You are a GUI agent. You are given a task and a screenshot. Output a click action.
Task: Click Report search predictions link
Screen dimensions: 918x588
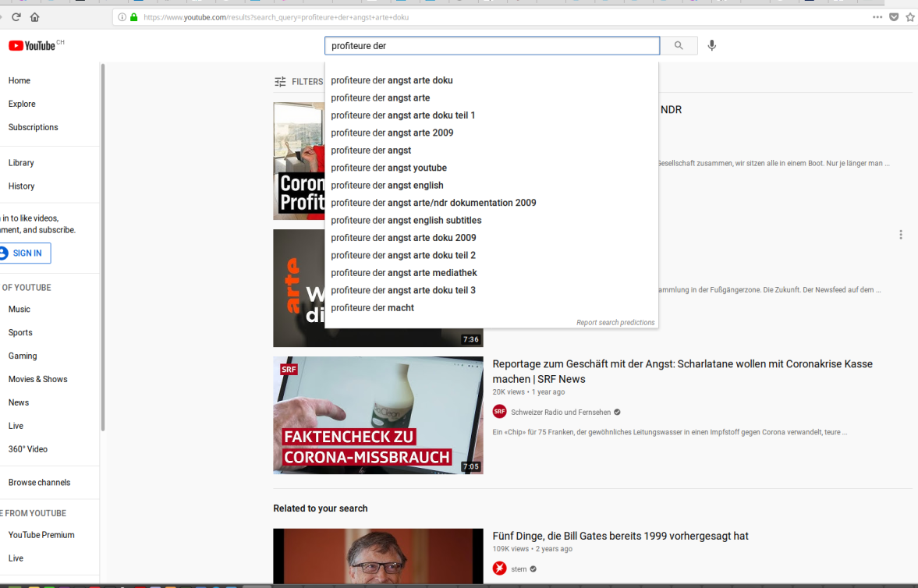[x=615, y=323]
